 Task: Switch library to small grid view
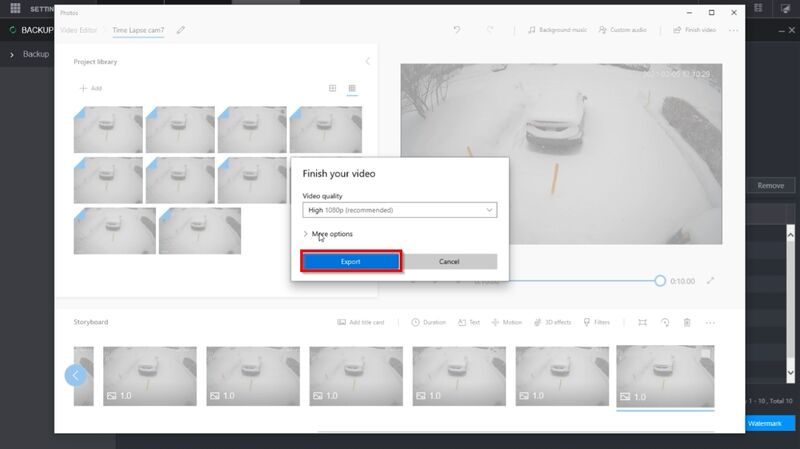[x=352, y=88]
